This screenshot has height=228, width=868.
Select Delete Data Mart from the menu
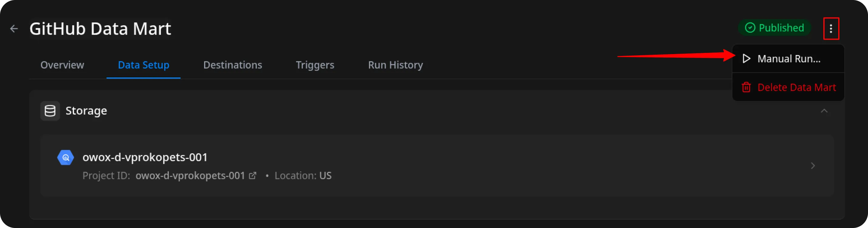tap(797, 87)
